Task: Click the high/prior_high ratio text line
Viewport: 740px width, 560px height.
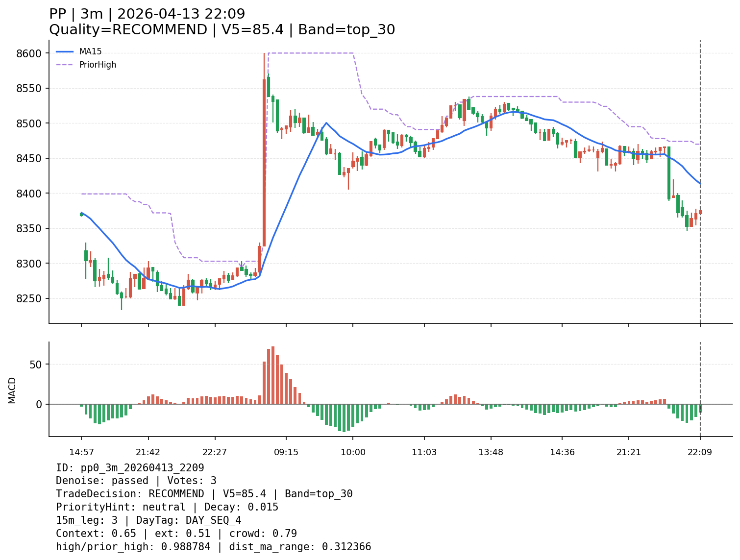Action: click(213, 547)
